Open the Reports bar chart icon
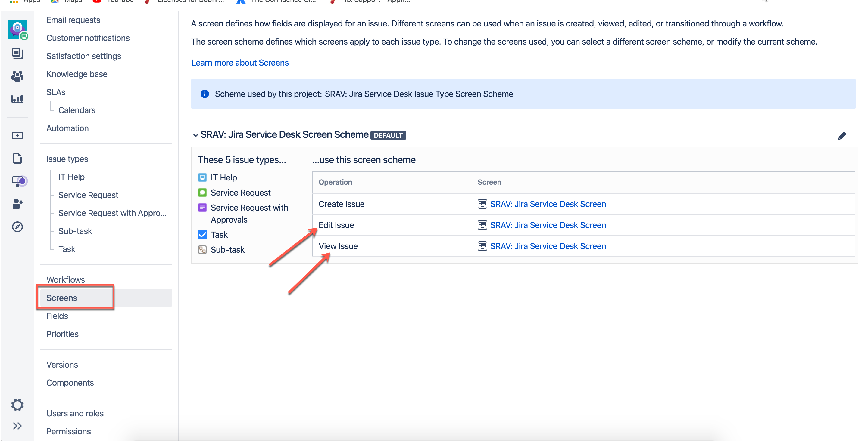 click(17, 99)
